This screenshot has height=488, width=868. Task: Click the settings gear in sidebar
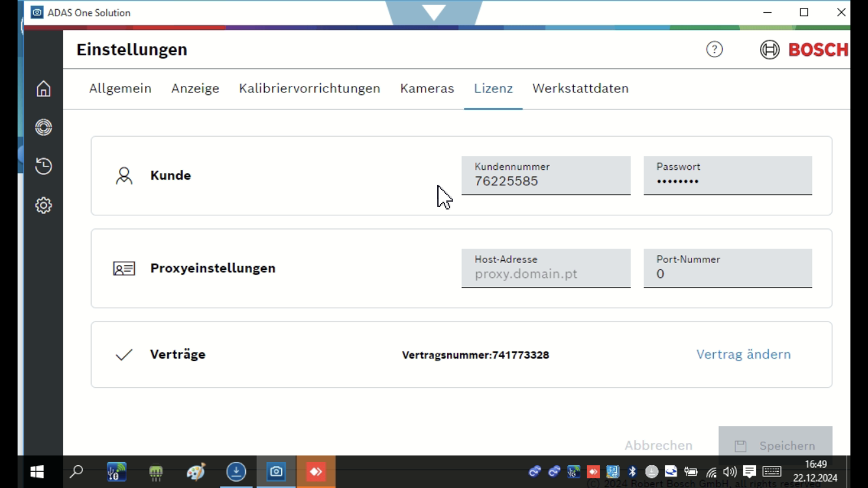44,206
